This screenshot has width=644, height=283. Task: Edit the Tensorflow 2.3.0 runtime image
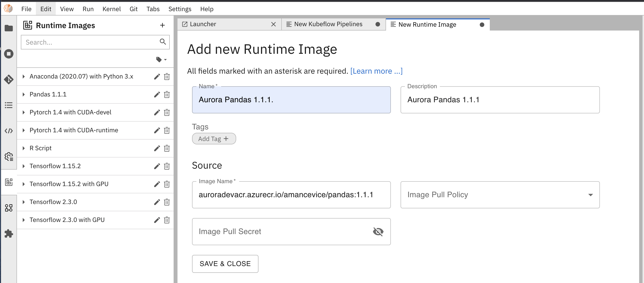coord(157,202)
